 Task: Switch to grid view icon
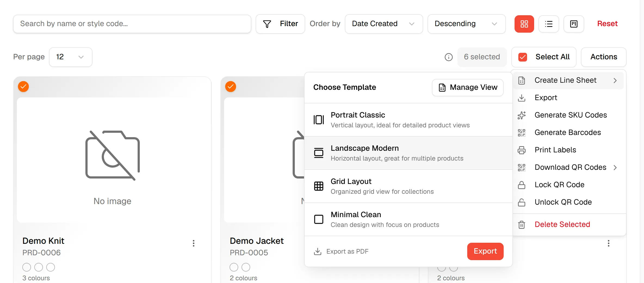(524, 24)
